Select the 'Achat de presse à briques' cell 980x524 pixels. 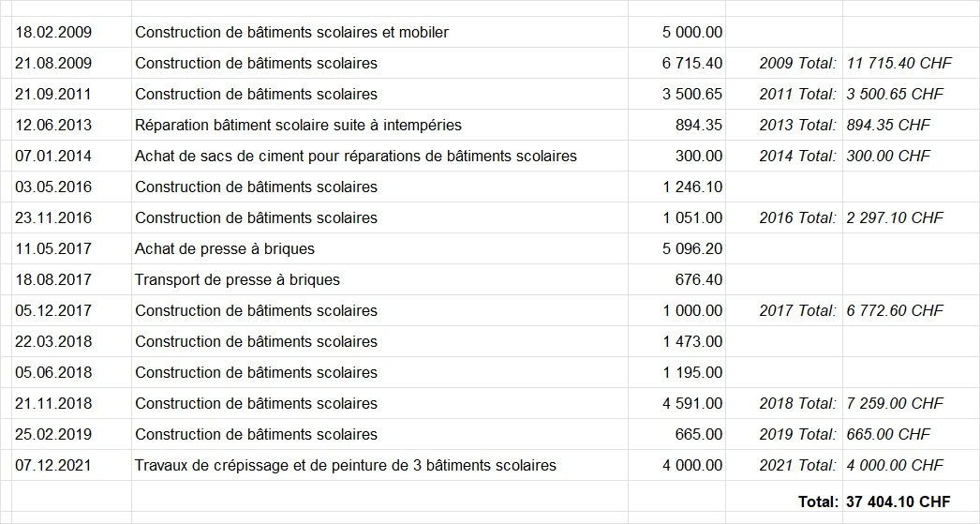click(225, 249)
